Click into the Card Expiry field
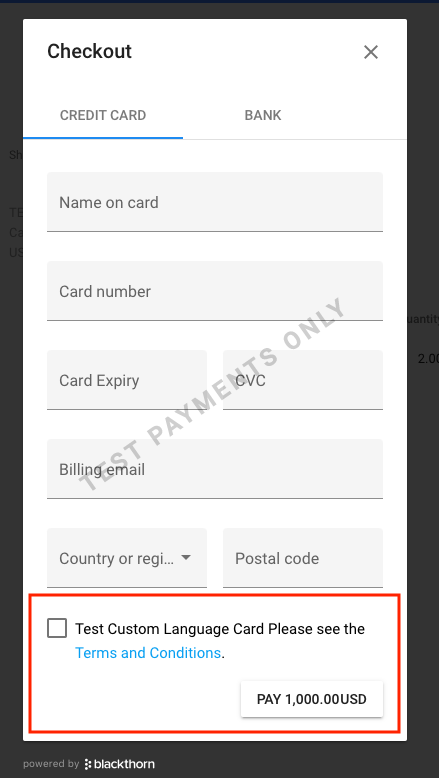 click(x=127, y=380)
